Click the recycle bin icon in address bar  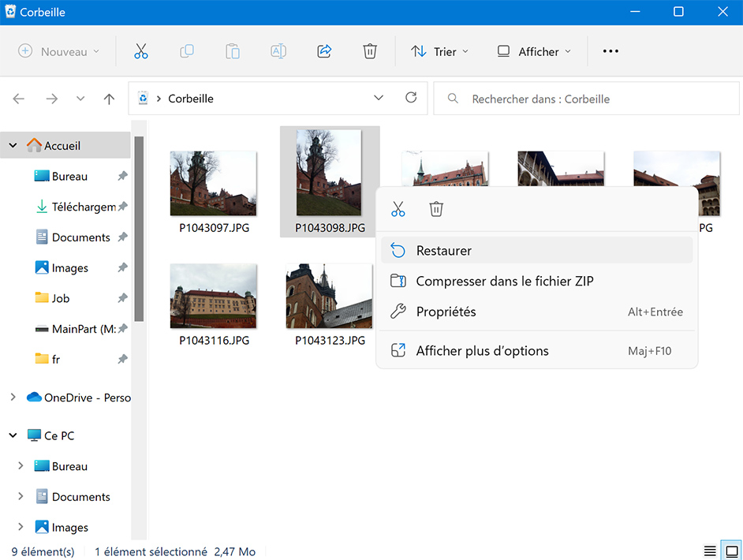pyautogui.click(x=143, y=98)
